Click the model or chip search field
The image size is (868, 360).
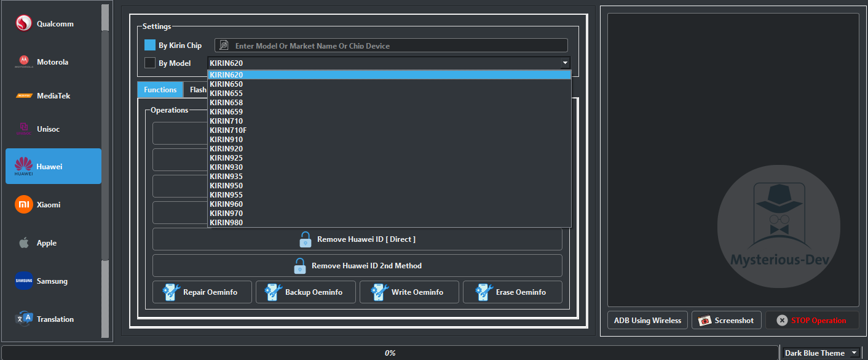click(x=391, y=46)
